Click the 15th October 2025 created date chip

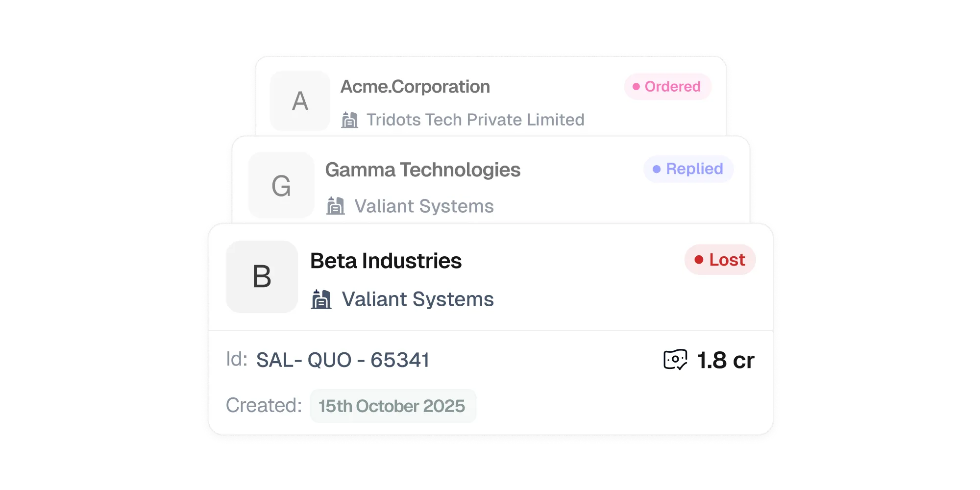coord(393,405)
